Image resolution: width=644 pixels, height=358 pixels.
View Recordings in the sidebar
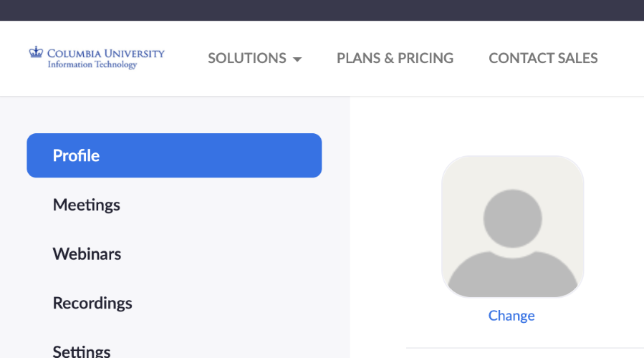tap(92, 303)
